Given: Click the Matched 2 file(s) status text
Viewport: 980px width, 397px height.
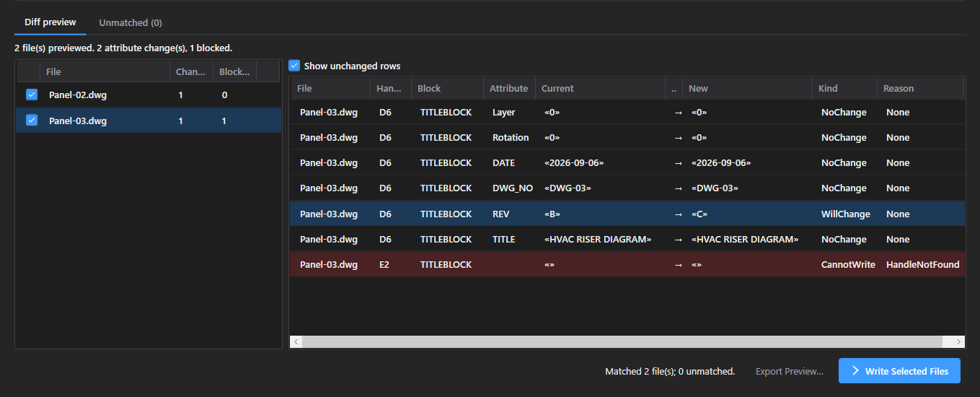Looking at the screenshot, I should (670, 371).
